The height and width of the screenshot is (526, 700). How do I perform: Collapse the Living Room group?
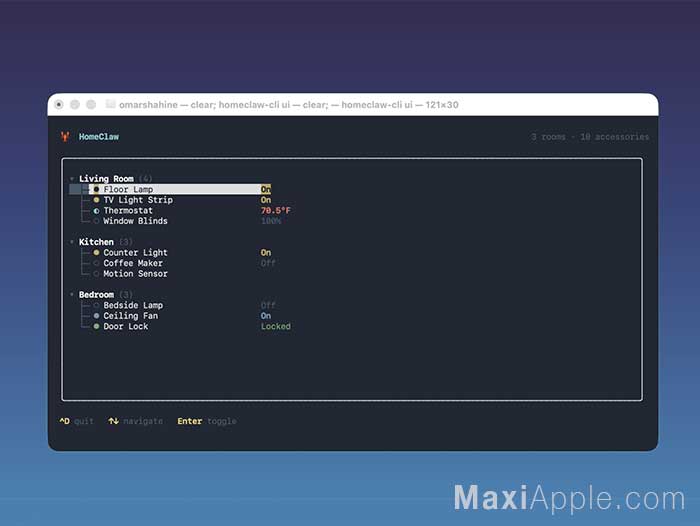click(72, 179)
